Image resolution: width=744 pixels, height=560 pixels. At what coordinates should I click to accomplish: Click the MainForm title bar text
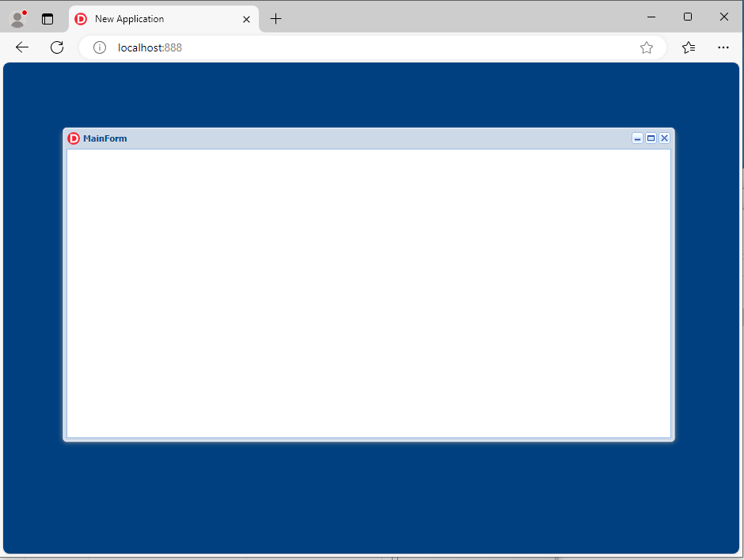(105, 138)
